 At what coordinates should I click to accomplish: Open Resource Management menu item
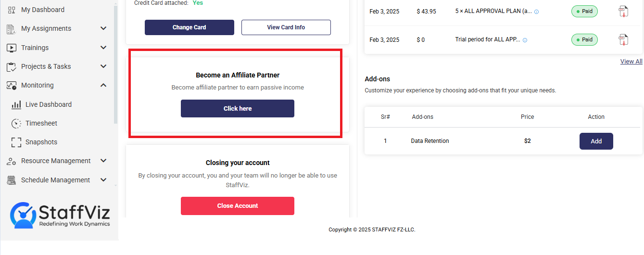click(57, 161)
